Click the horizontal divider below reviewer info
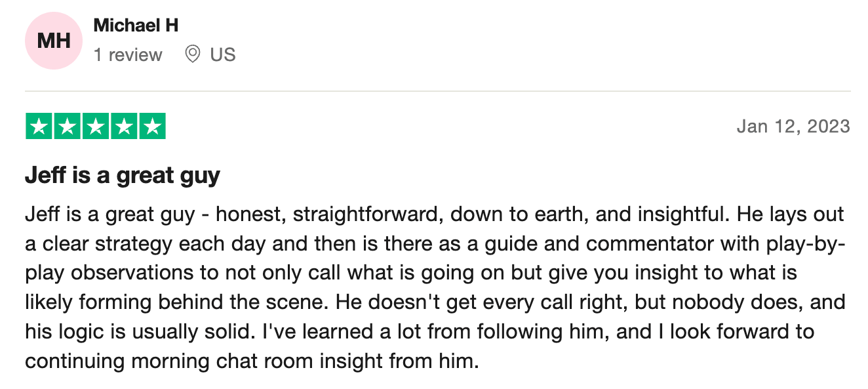This screenshot has width=868, height=389. (x=438, y=91)
